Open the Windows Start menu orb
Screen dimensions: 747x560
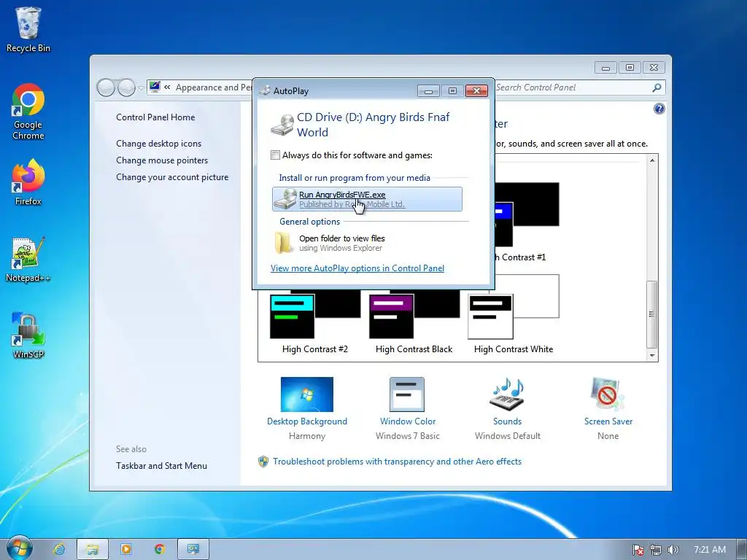18,548
